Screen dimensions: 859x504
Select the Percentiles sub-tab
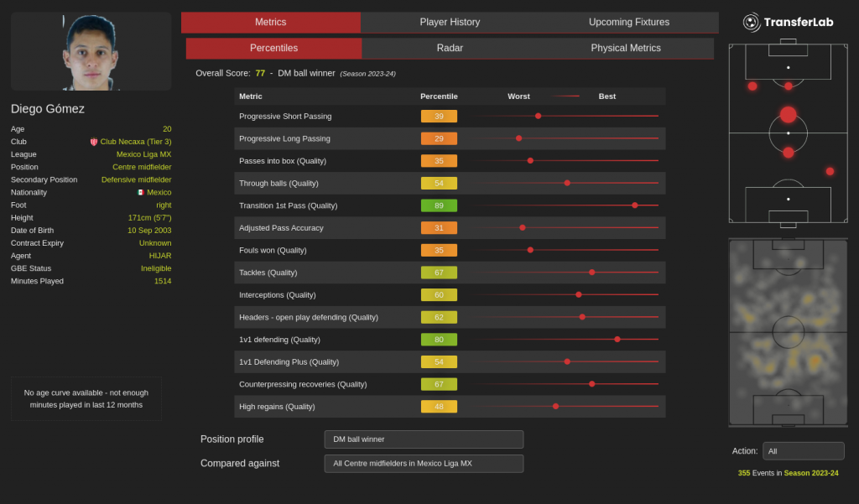(x=273, y=48)
